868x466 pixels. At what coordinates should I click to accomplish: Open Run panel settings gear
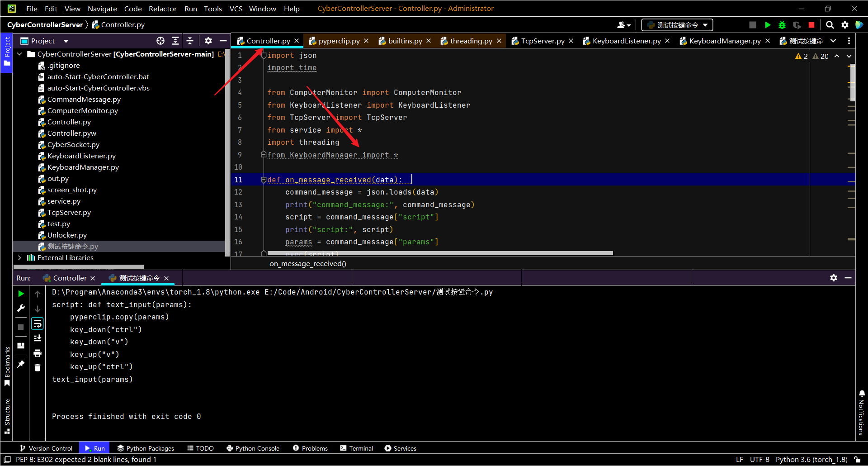834,278
